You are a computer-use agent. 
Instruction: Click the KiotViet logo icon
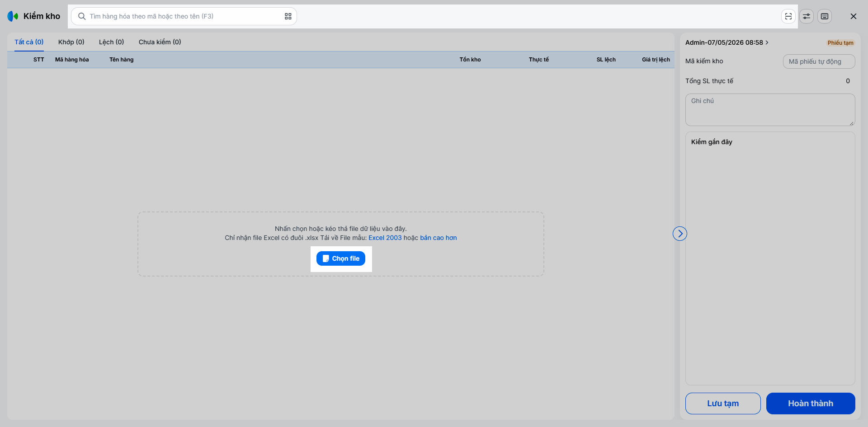pyautogui.click(x=13, y=16)
